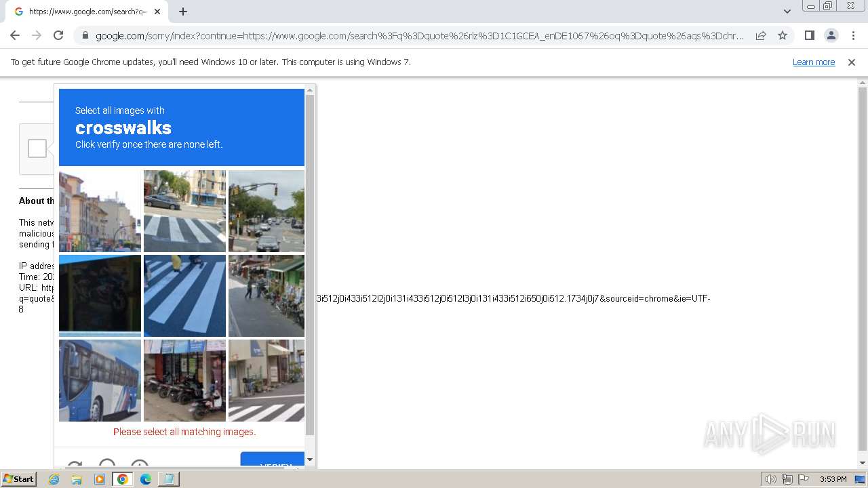Screen dimensions: 868x488
Task: Tick the I'm not a robot checkbox
Action: pyautogui.click(x=37, y=148)
